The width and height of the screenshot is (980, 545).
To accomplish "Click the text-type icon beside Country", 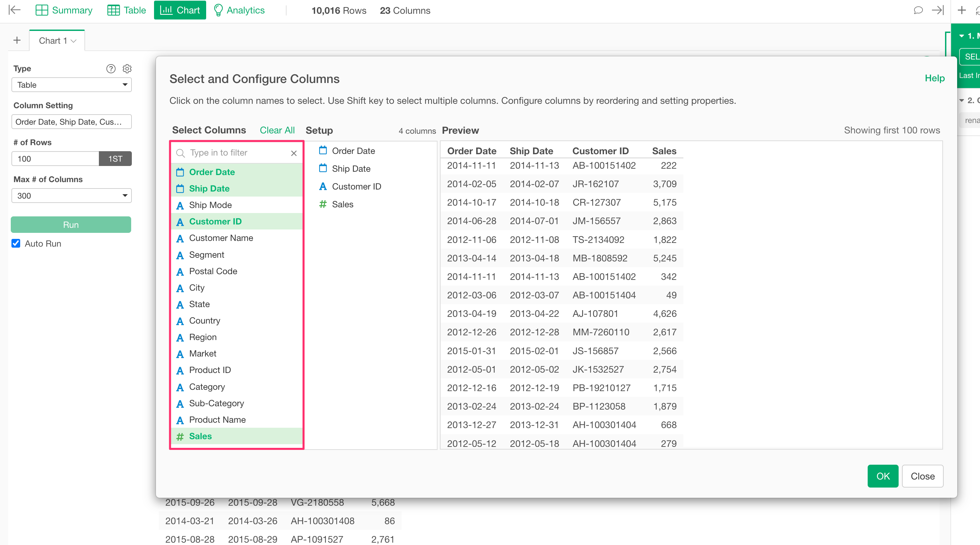I will 180,321.
